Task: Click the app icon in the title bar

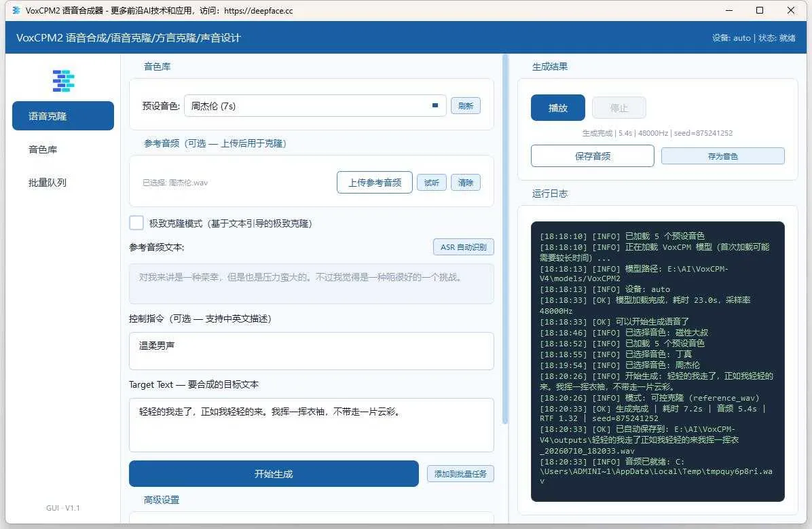Action: tap(16, 10)
